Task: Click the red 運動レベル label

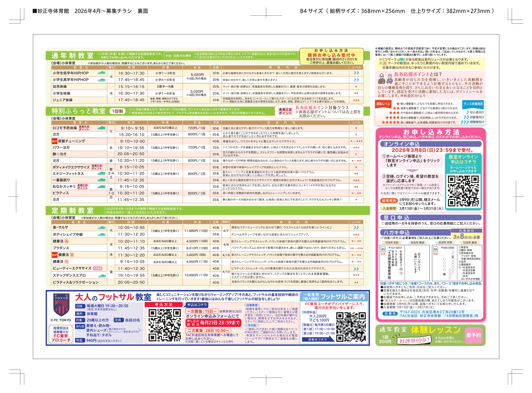Action: click(383, 104)
